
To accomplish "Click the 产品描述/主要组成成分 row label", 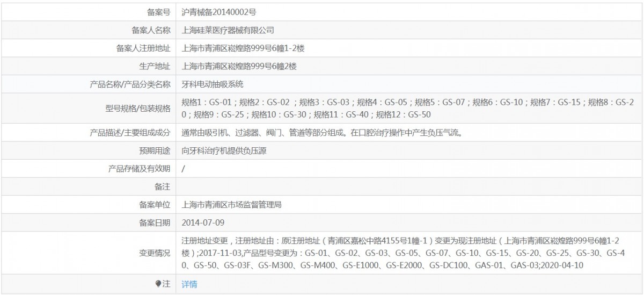I will 130,132.
